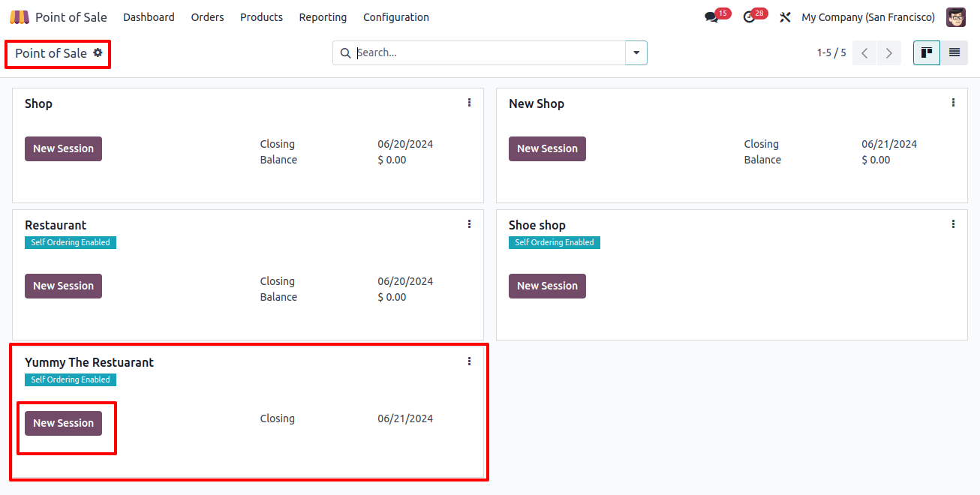Start New Session for Shoe shop
This screenshot has height=495, width=980.
(x=547, y=286)
